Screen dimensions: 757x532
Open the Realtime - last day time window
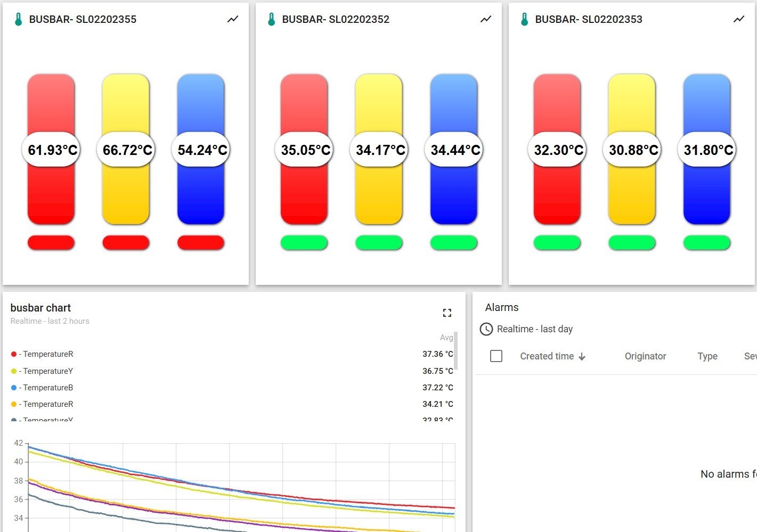(534, 329)
